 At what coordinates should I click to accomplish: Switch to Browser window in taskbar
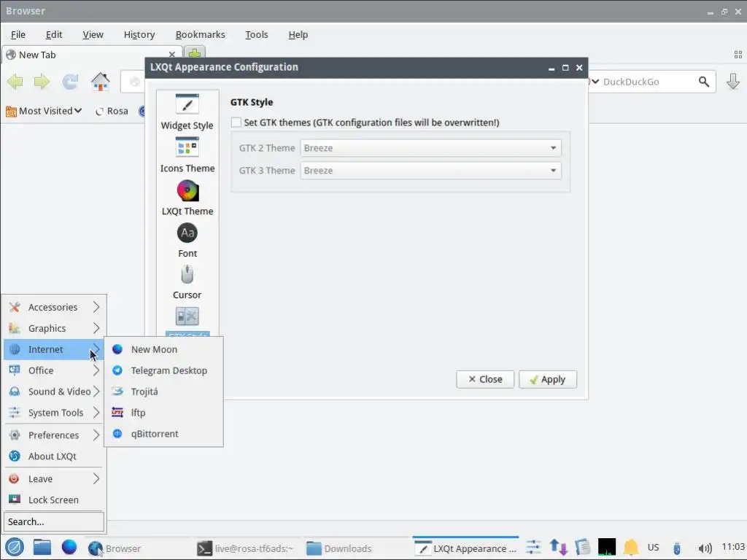138,548
